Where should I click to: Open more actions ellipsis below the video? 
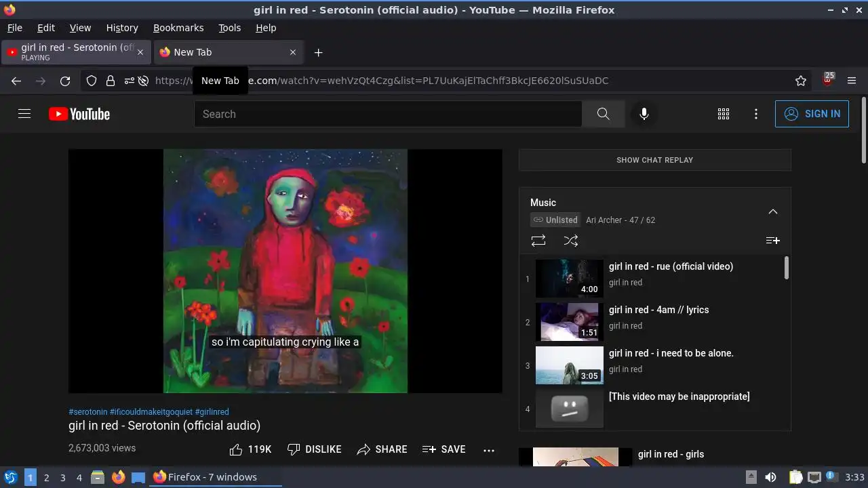pos(489,450)
